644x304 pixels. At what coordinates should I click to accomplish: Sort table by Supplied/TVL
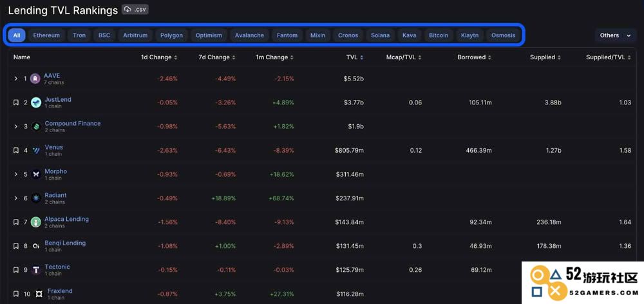point(609,57)
